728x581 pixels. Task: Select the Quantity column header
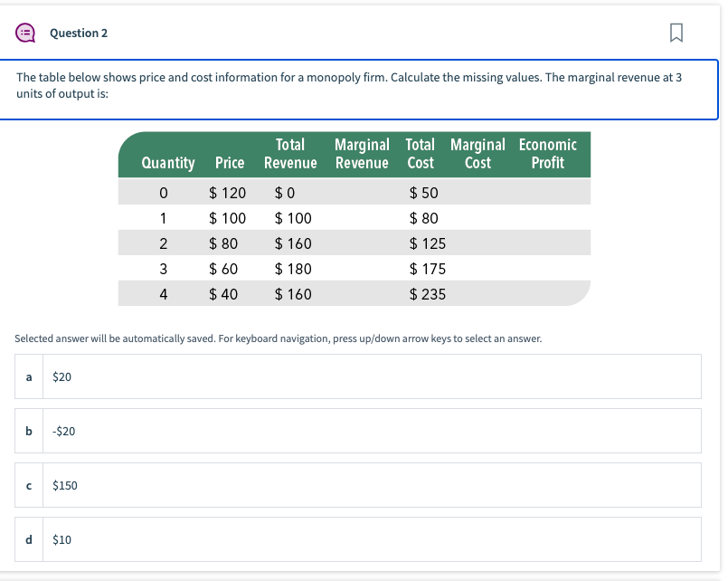tap(168, 163)
